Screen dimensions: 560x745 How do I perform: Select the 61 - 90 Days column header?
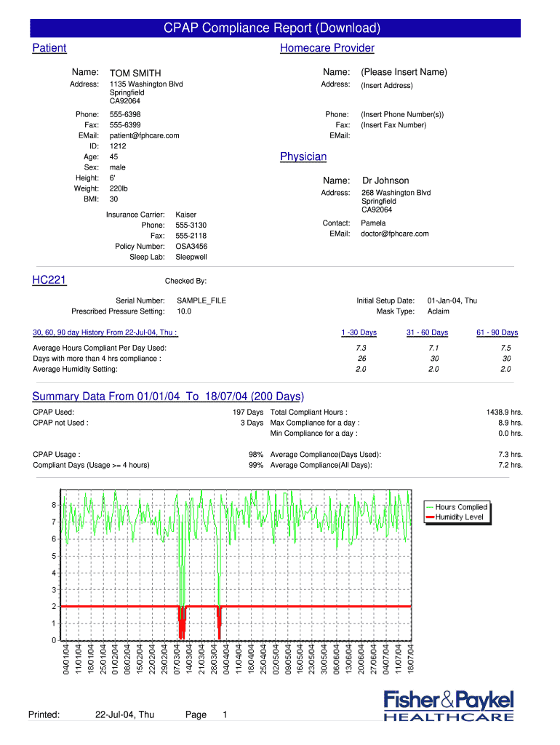[x=497, y=332]
